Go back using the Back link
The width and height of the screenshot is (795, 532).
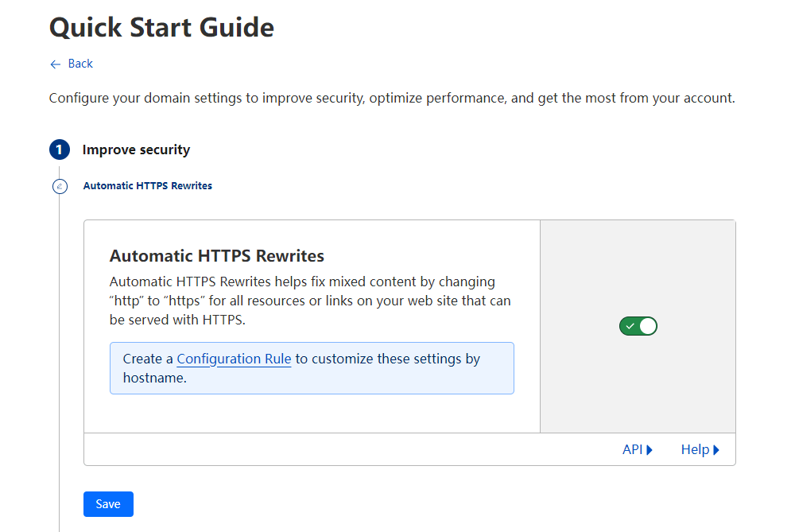79,64
